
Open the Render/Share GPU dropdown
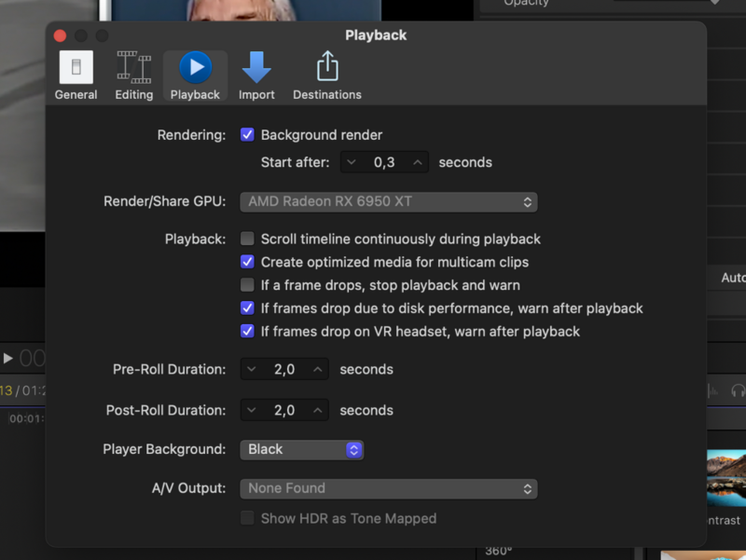389,202
